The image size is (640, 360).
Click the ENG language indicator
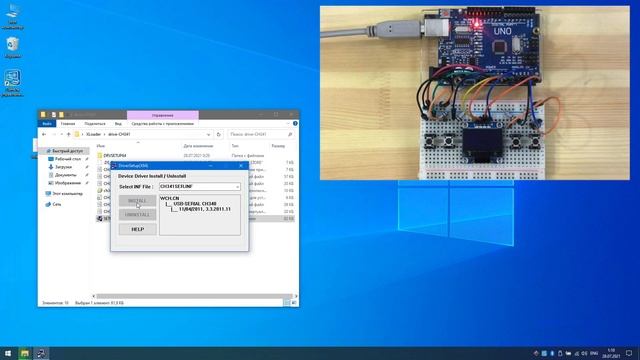(x=594, y=353)
